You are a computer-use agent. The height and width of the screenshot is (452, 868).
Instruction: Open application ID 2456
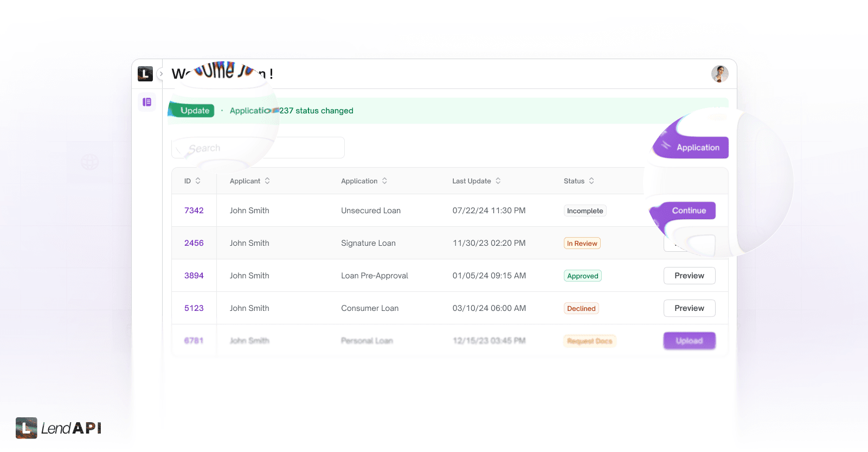coord(194,243)
